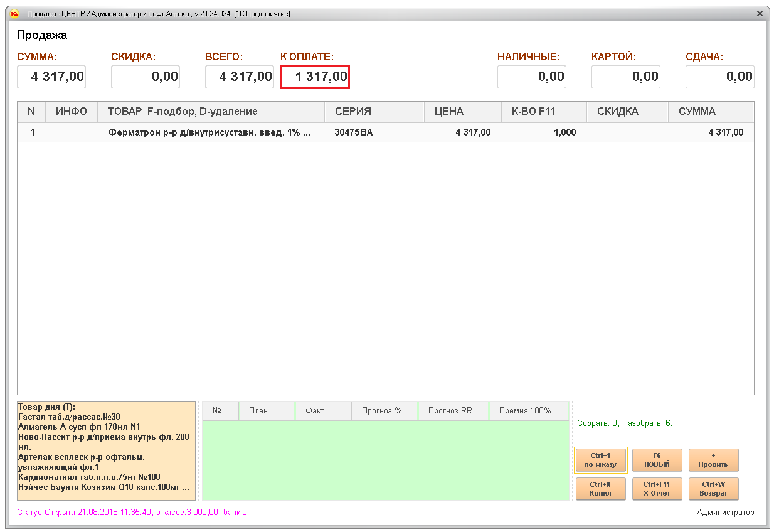The image size is (779, 532).
Task: Click the 1C application icon in title bar
Action: 14,13
